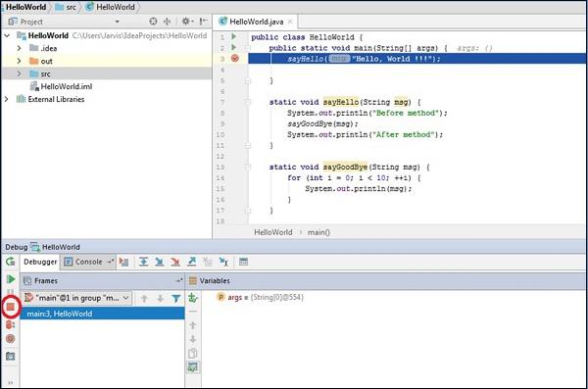Click the green Resume Program button
Screen dimensions: 588x389
(x=11, y=279)
